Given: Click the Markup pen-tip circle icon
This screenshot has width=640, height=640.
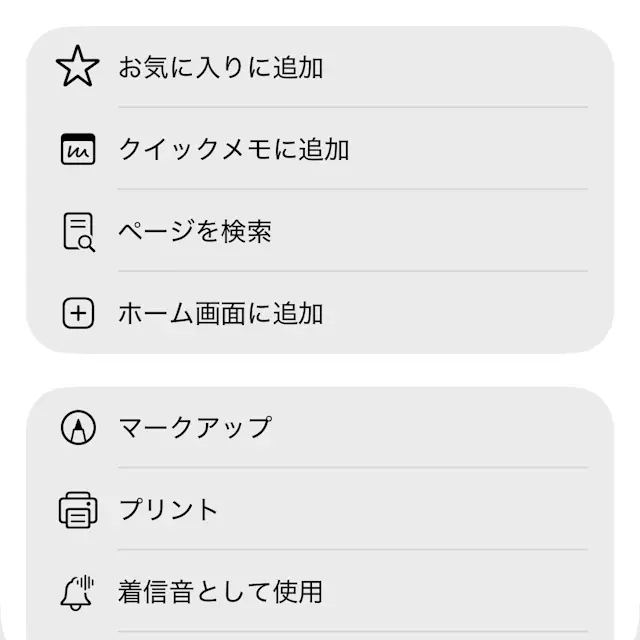Looking at the screenshot, I should [77, 428].
